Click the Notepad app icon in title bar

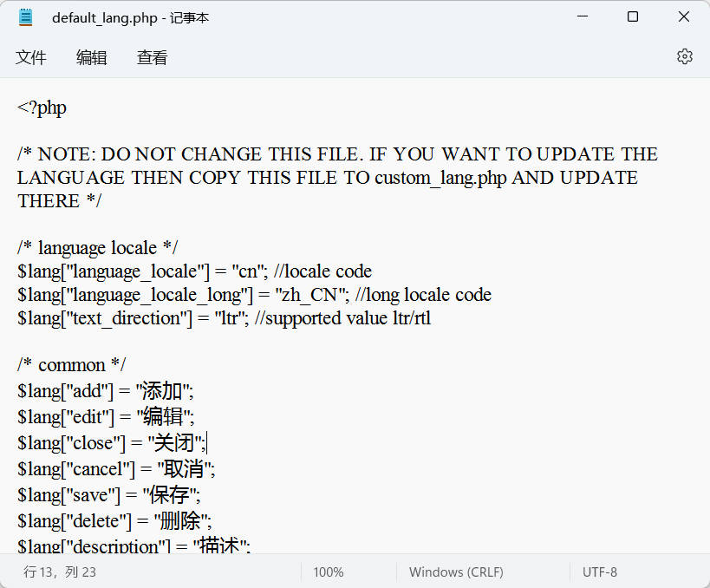26,17
